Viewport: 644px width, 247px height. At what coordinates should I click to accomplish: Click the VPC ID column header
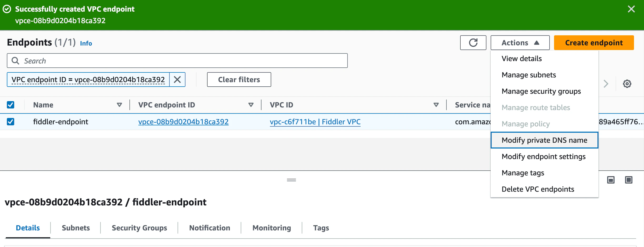click(x=281, y=105)
